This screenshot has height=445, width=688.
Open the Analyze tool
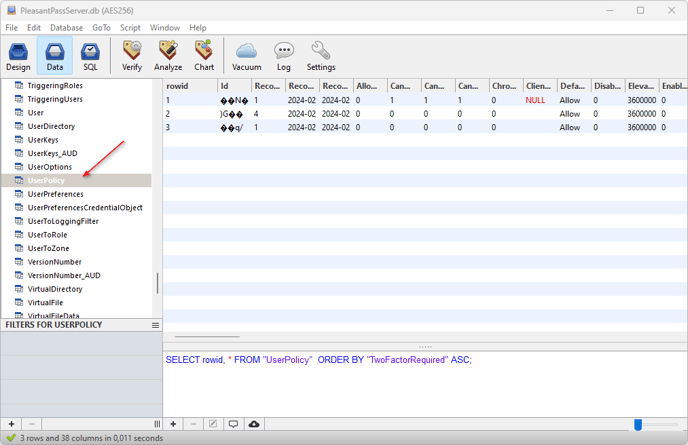pos(168,56)
